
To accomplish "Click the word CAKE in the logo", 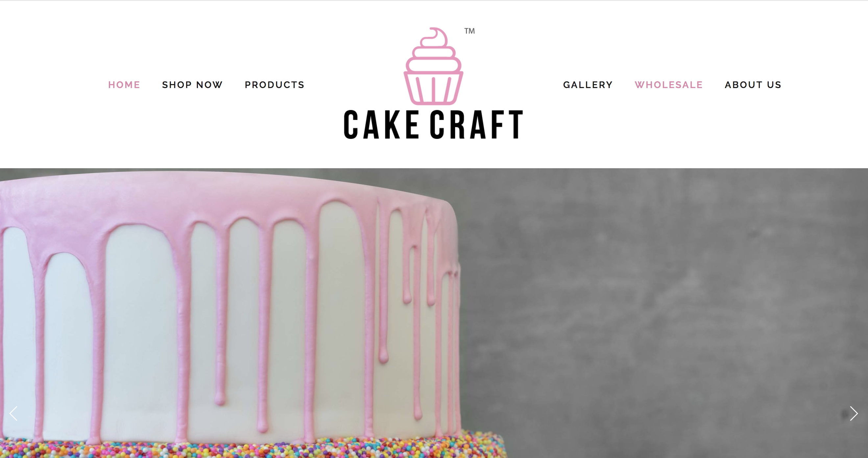I will pyautogui.click(x=381, y=125).
